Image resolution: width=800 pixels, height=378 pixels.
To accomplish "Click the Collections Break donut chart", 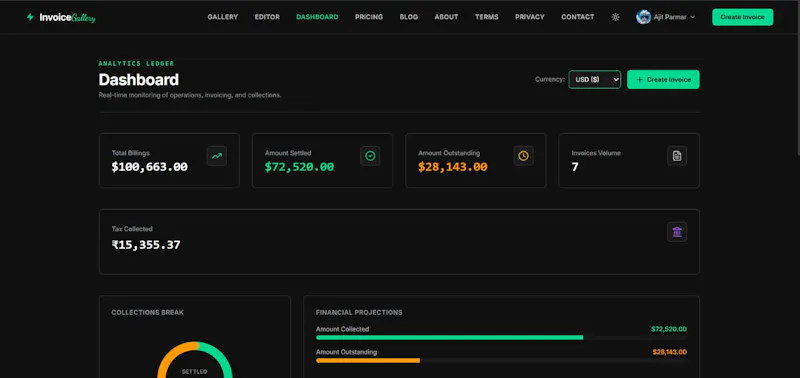I will 195,360.
